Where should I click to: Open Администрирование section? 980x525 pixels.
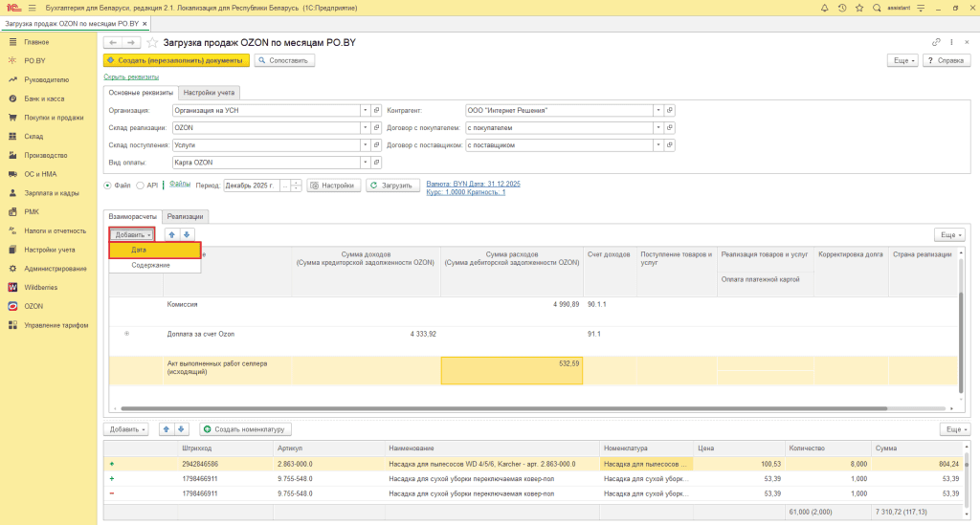[x=55, y=269]
